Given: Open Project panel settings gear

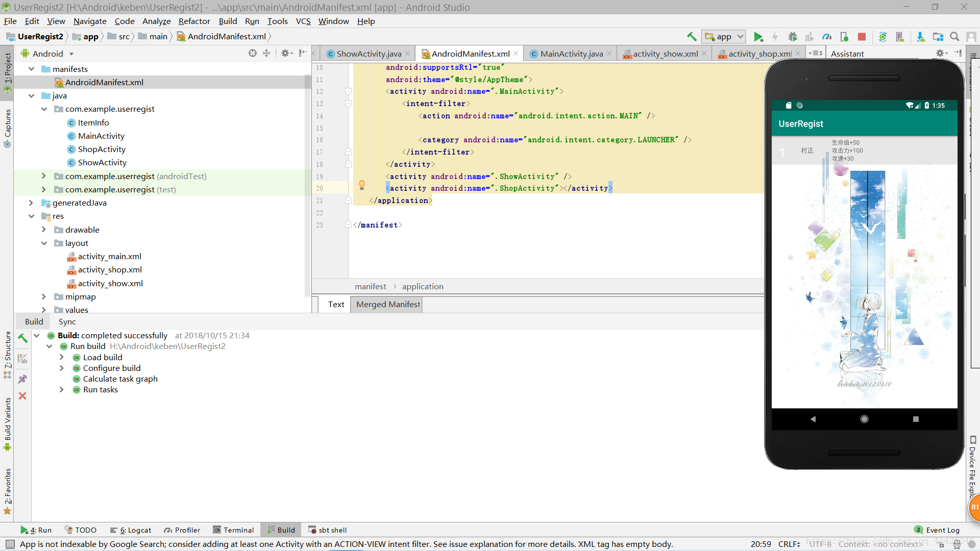Looking at the screenshot, I should click(x=287, y=53).
